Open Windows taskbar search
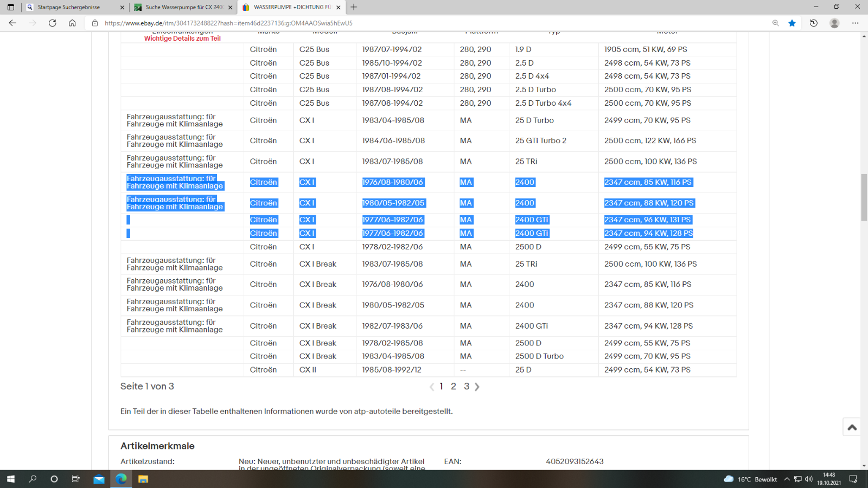The image size is (868, 488). click(33, 479)
